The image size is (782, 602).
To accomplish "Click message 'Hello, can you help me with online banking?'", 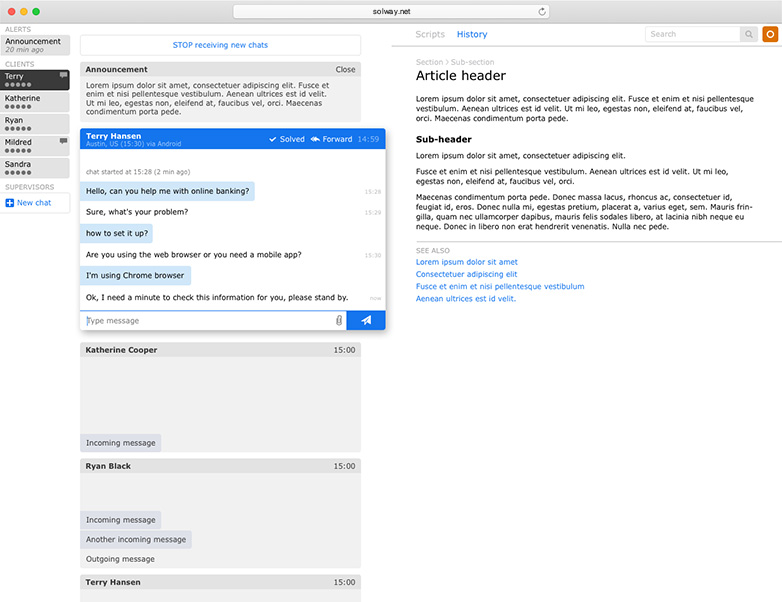I will coord(167,191).
